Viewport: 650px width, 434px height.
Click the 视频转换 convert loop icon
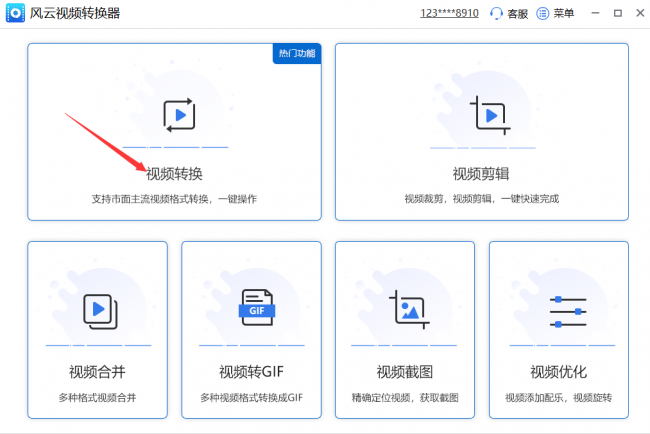pyautogui.click(x=179, y=115)
